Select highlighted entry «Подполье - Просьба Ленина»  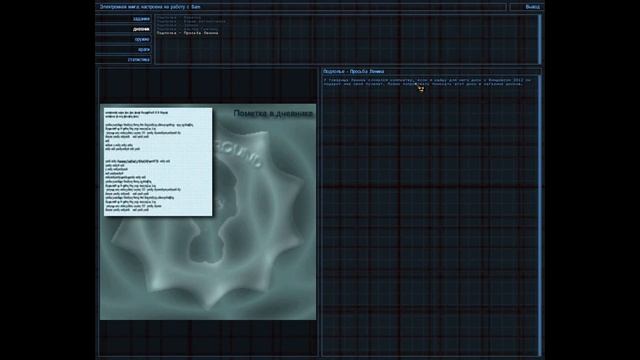click(187, 33)
